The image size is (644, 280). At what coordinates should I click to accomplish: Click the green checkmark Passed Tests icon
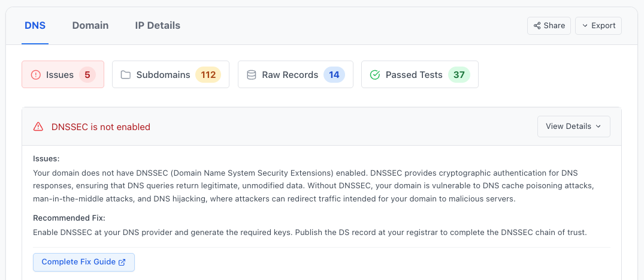click(x=375, y=75)
